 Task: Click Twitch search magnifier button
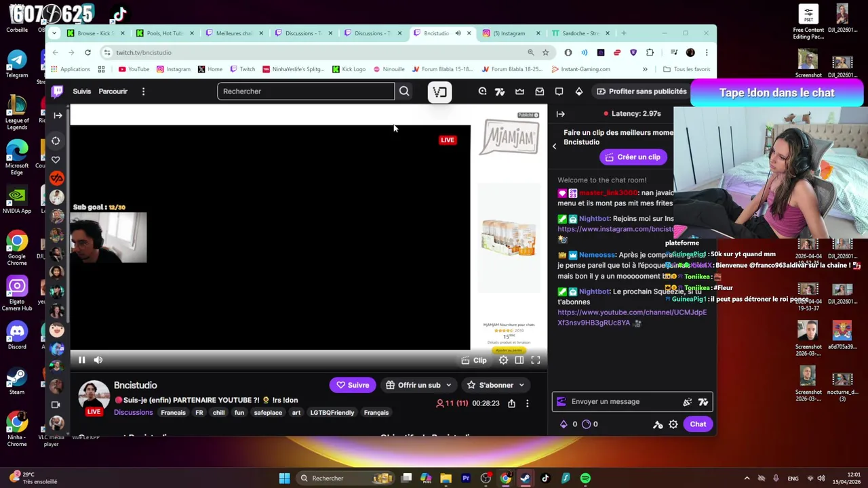pyautogui.click(x=404, y=91)
